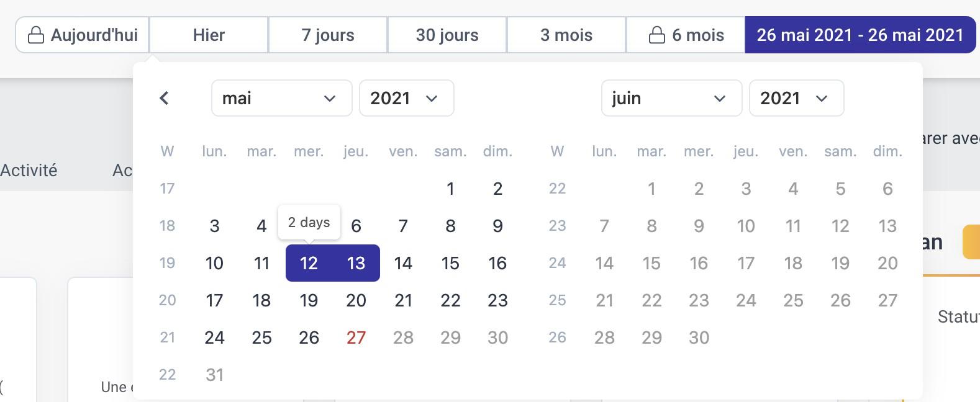Image resolution: width=980 pixels, height=402 pixels.
Task: Pick May 31 in the calendar
Action: 214,375
